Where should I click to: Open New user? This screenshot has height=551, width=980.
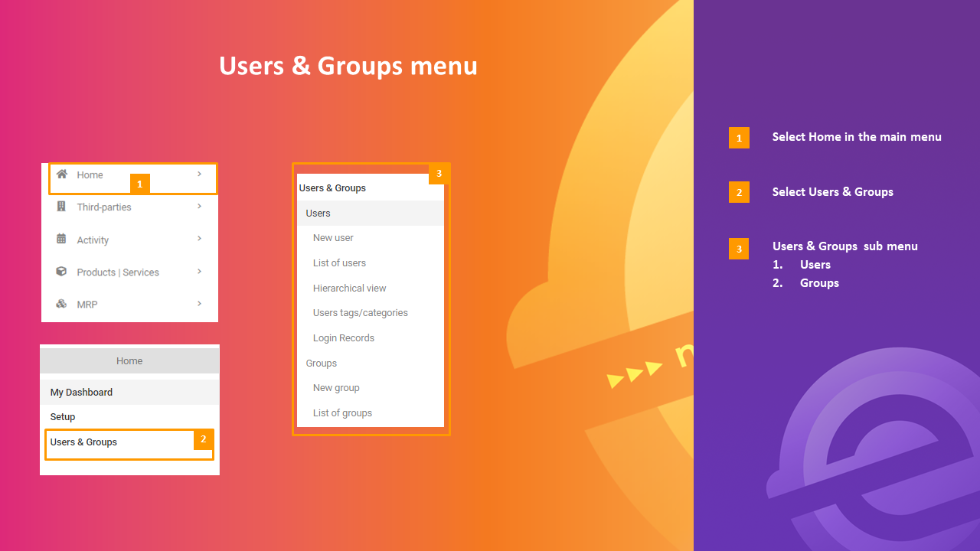(x=332, y=237)
